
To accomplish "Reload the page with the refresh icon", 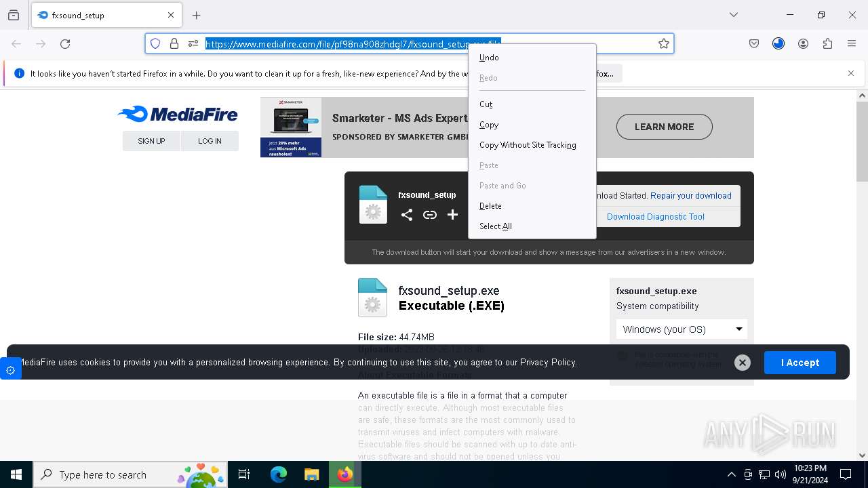I will pyautogui.click(x=65, y=43).
